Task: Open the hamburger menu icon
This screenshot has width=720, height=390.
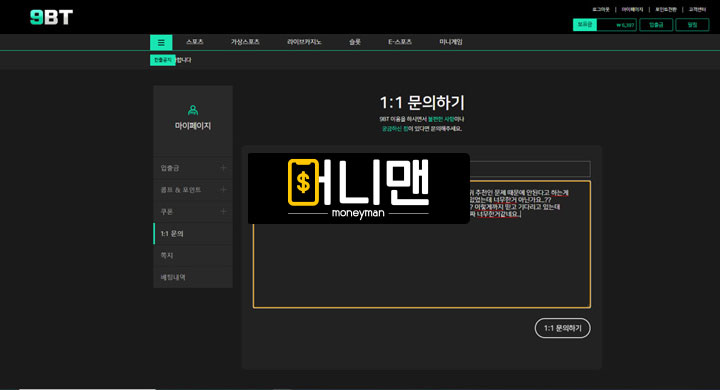Action: click(x=161, y=42)
